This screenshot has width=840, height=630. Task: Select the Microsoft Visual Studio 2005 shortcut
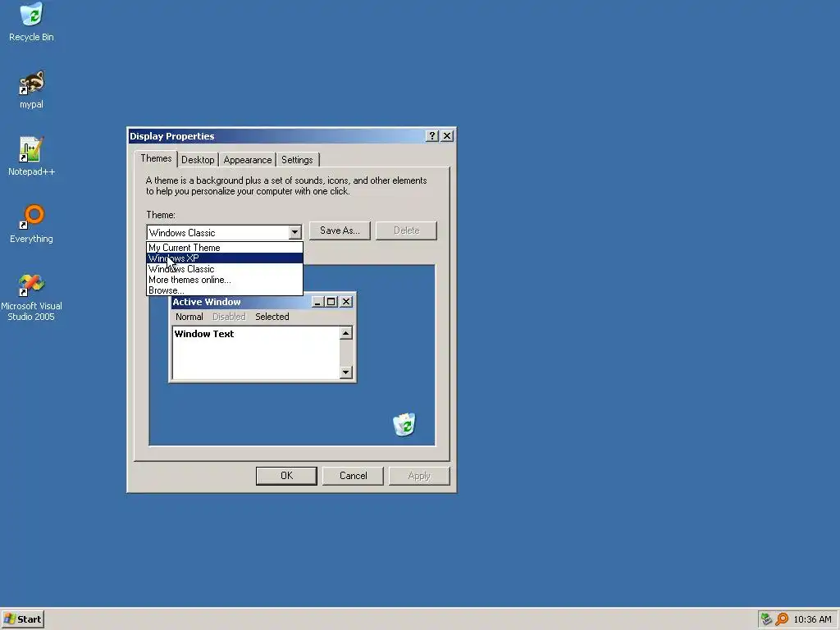31,298
